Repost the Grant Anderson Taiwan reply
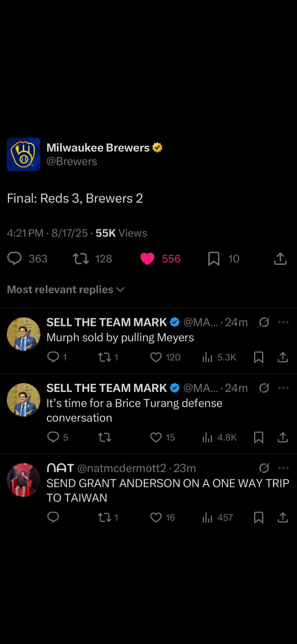Screen dimensions: 297x644 tap(104, 517)
